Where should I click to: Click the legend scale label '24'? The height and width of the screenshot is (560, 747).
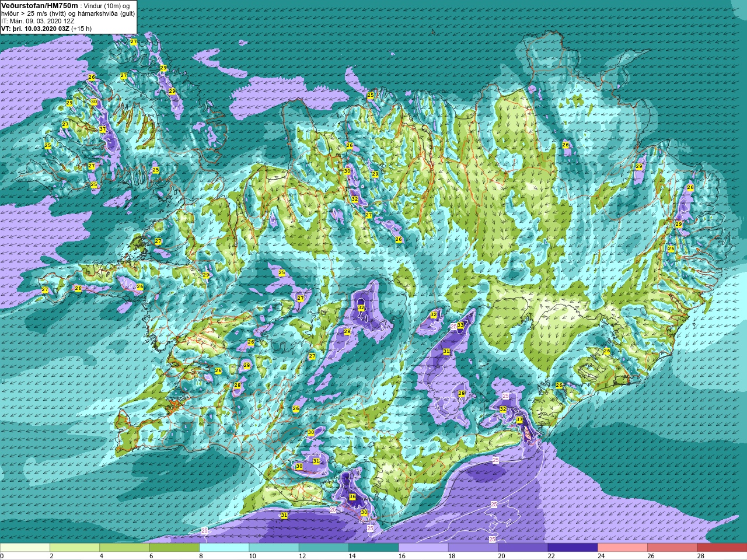[601, 556]
